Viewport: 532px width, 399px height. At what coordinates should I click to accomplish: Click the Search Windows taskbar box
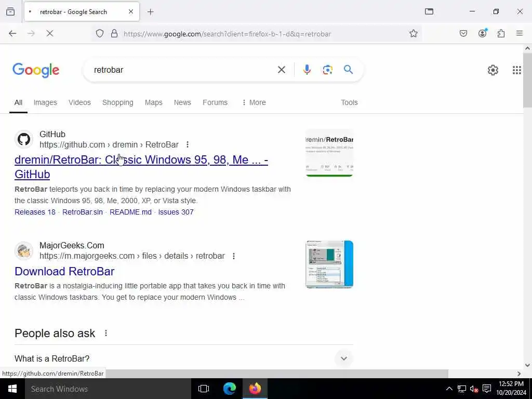point(108,389)
